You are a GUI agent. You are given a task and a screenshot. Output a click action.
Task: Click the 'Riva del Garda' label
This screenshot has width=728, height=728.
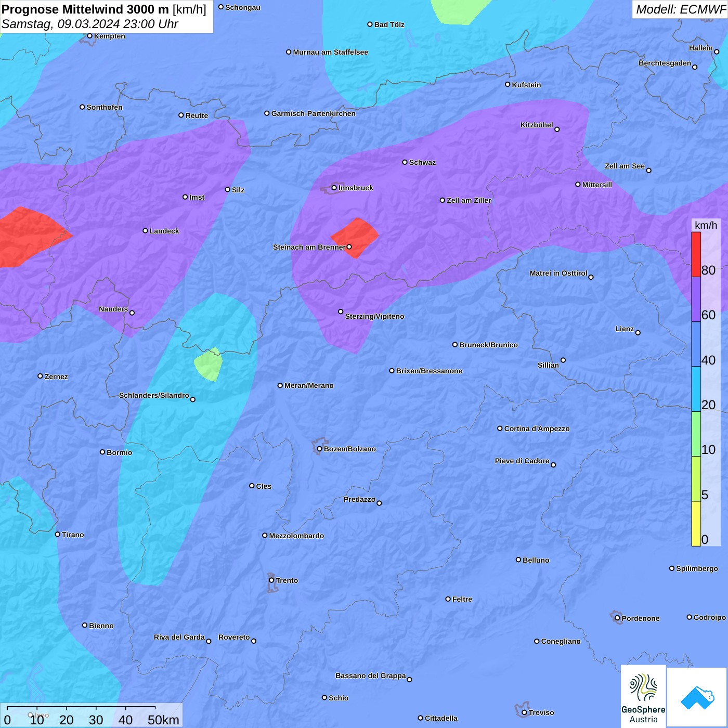[179, 637]
